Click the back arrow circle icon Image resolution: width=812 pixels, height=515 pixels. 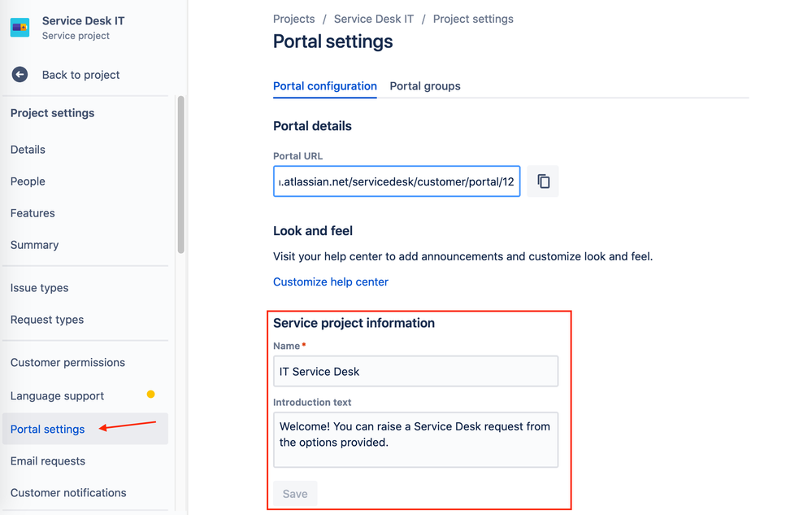pyautogui.click(x=20, y=75)
